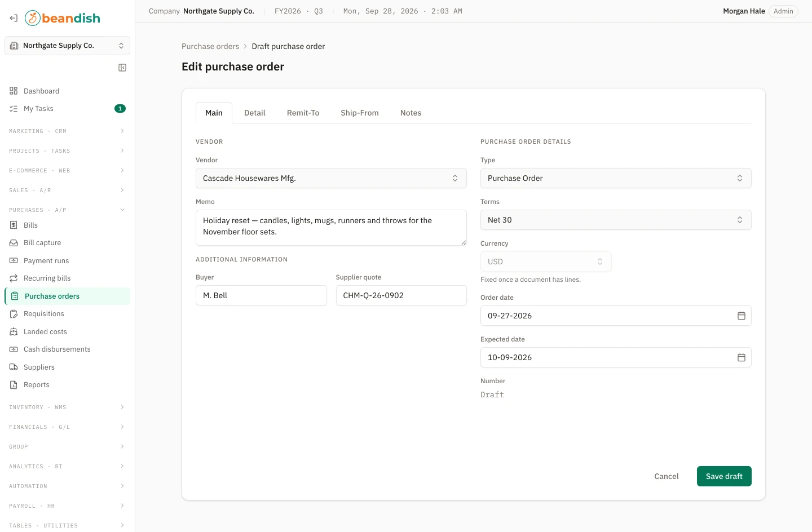Viewport: 812px width, 532px height.
Task: Expand Inventory - WMS section
Action: [x=67, y=407]
